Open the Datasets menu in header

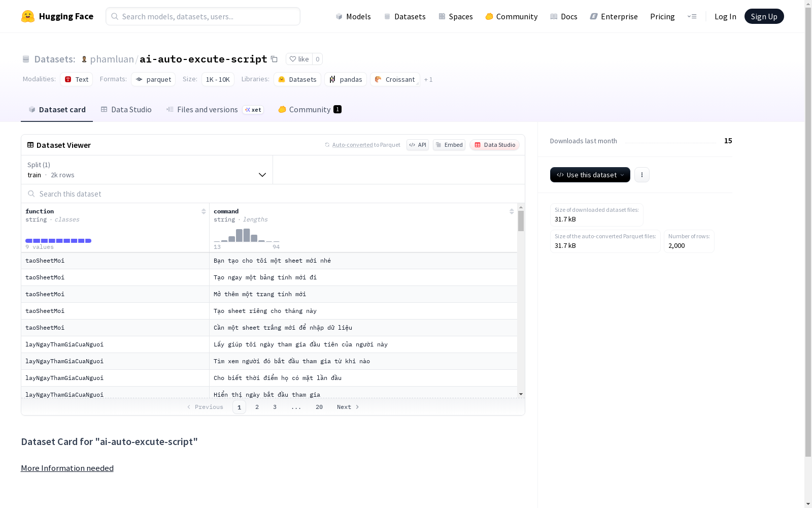[404, 16]
